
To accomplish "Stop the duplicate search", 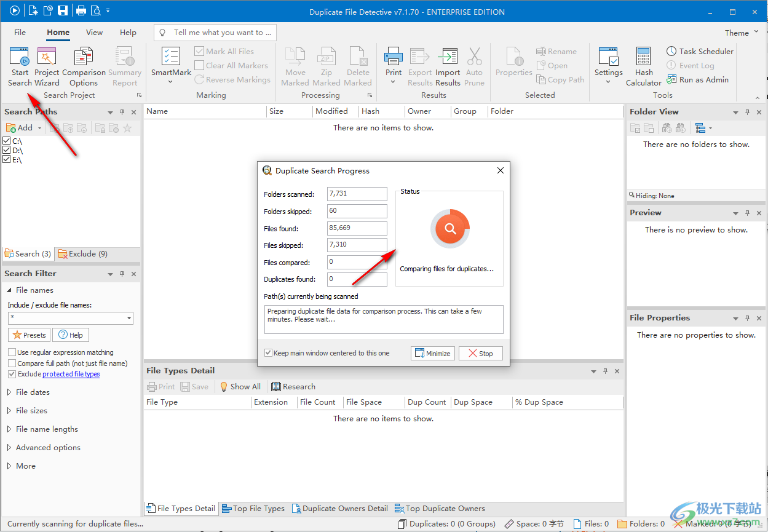I will pos(480,353).
